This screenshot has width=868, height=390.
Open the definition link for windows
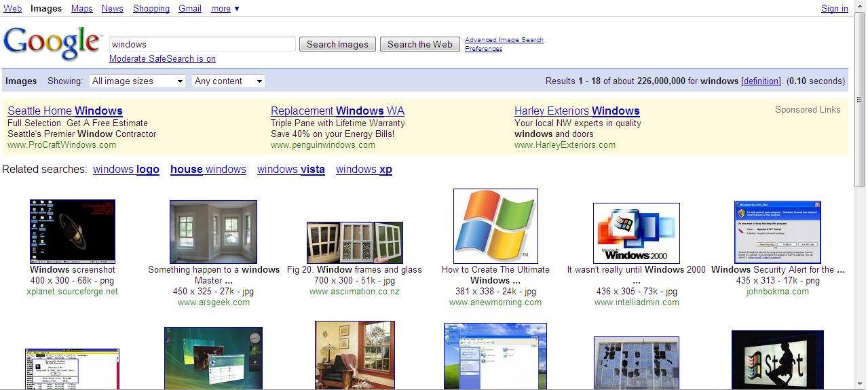pyautogui.click(x=761, y=81)
